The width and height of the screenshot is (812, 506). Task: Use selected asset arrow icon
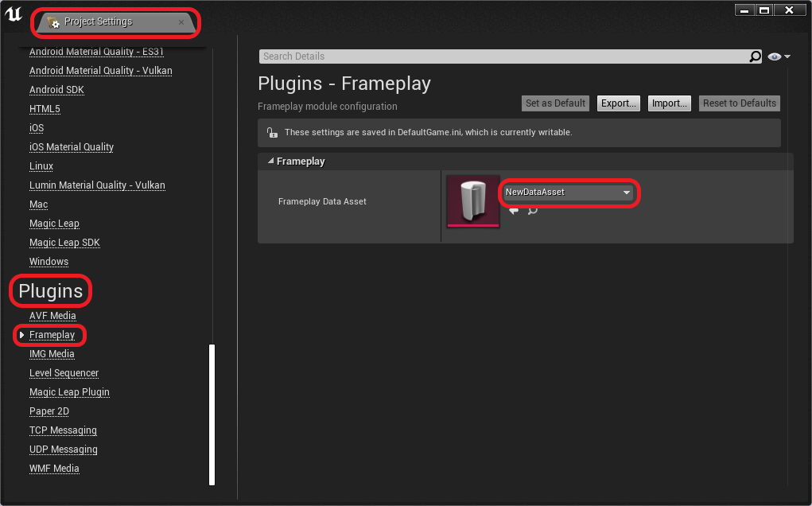click(x=513, y=210)
